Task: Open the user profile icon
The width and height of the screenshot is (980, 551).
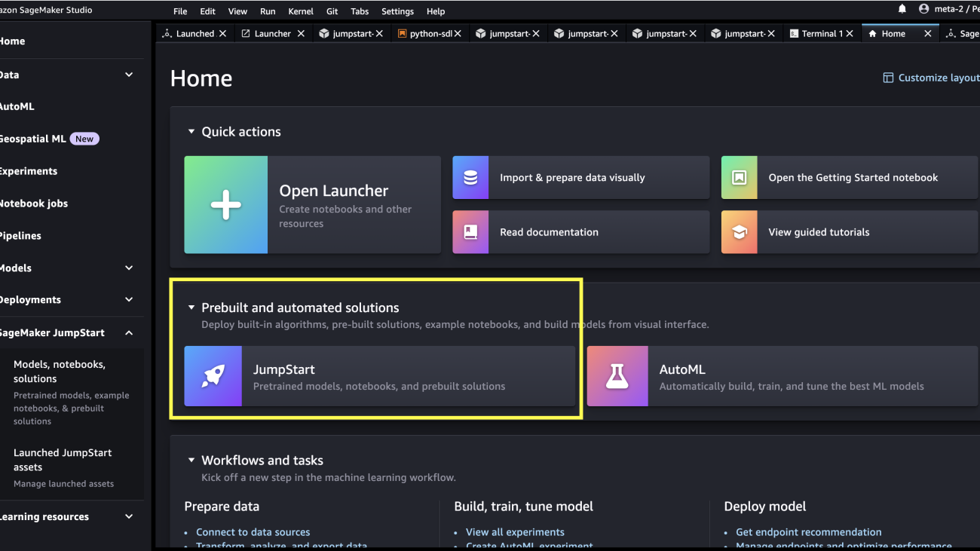Action: click(x=923, y=9)
